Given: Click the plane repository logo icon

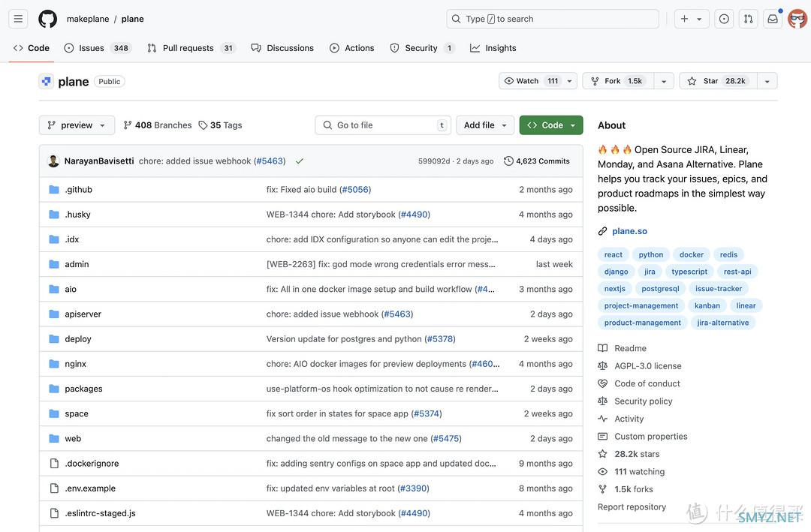Looking at the screenshot, I should click(x=47, y=81).
